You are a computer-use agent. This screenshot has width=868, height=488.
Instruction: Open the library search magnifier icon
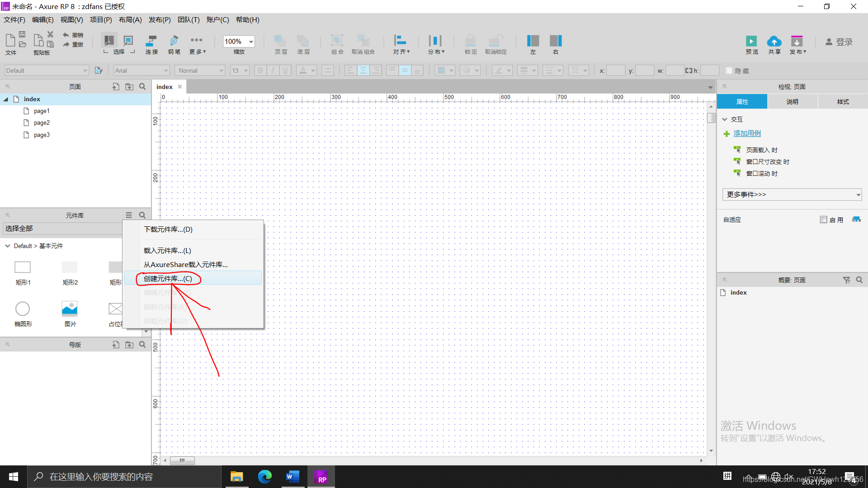142,216
